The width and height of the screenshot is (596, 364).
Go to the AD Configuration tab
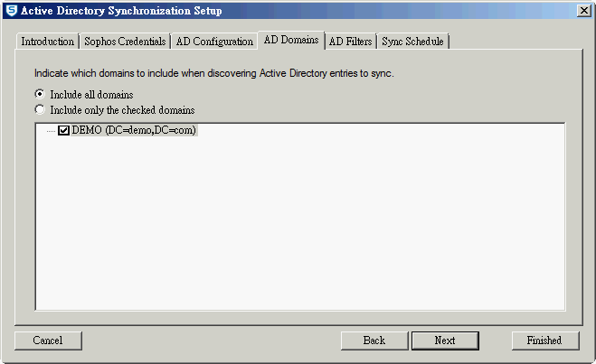point(214,42)
